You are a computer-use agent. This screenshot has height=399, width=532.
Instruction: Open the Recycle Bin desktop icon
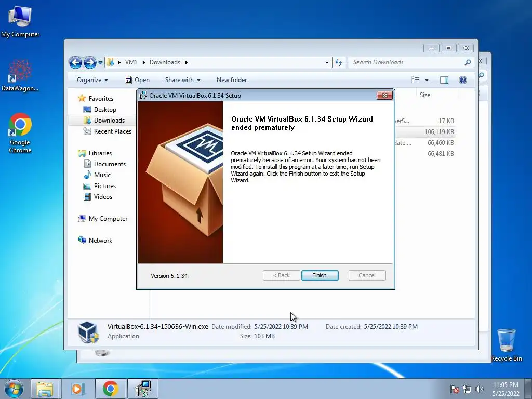pyautogui.click(x=507, y=345)
